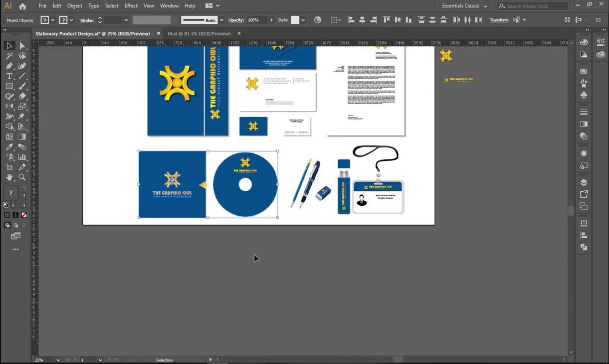Open the Essentials Classic workspace dropdown
Image resolution: width=609 pixels, height=364 pixels.
click(464, 6)
